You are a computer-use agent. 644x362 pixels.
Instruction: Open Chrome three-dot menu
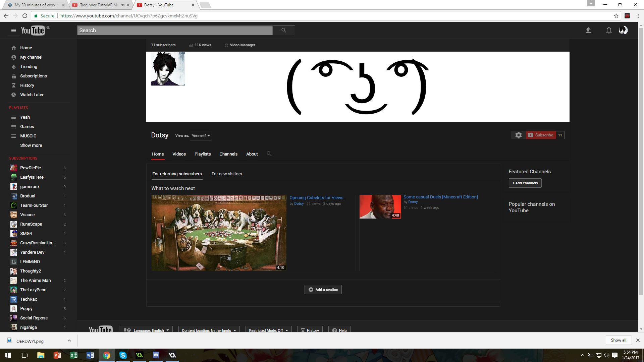click(x=638, y=16)
